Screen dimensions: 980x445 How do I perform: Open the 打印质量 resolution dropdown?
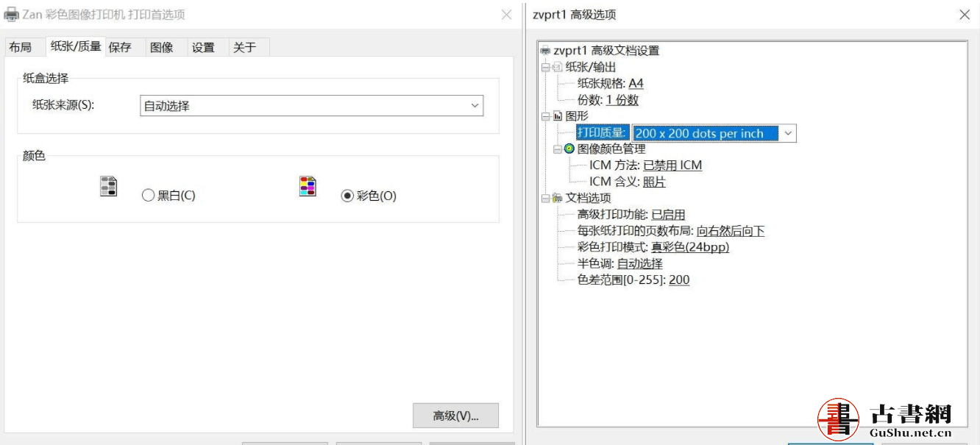(788, 133)
